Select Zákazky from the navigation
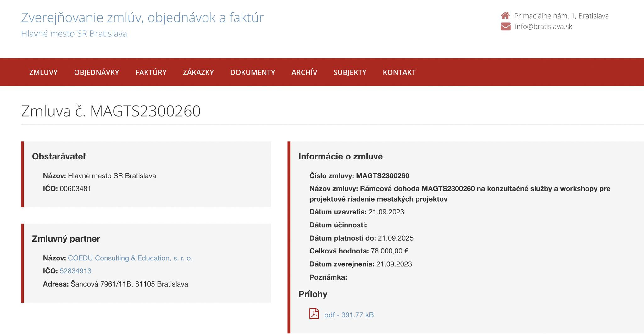 click(x=198, y=72)
